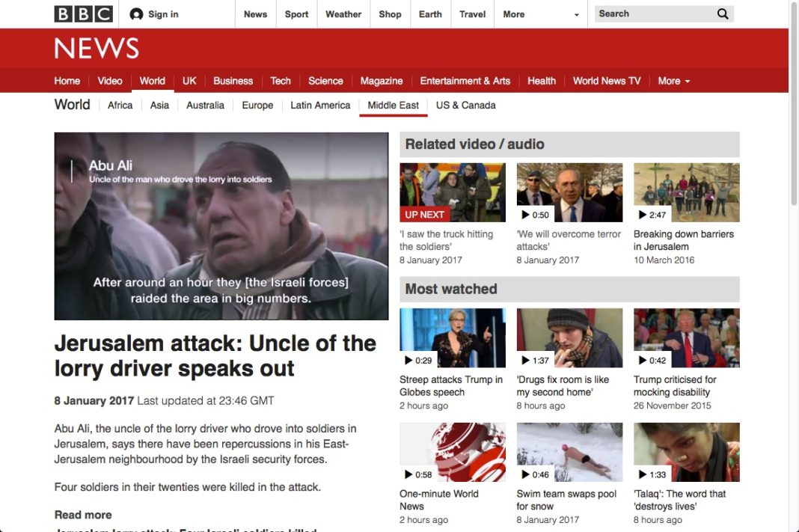Open 'Talaq: The word that destroys lives' link

click(680, 500)
